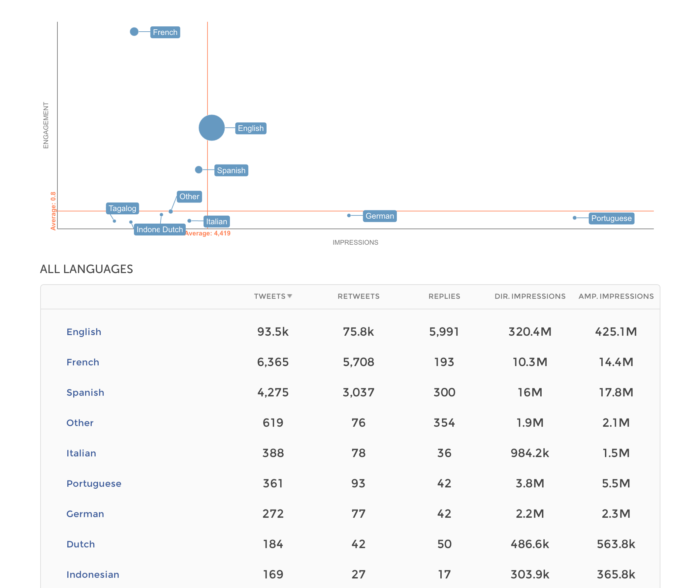Click the Tagalog chart label
This screenshot has height=588, width=700.
tap(122, 208)
